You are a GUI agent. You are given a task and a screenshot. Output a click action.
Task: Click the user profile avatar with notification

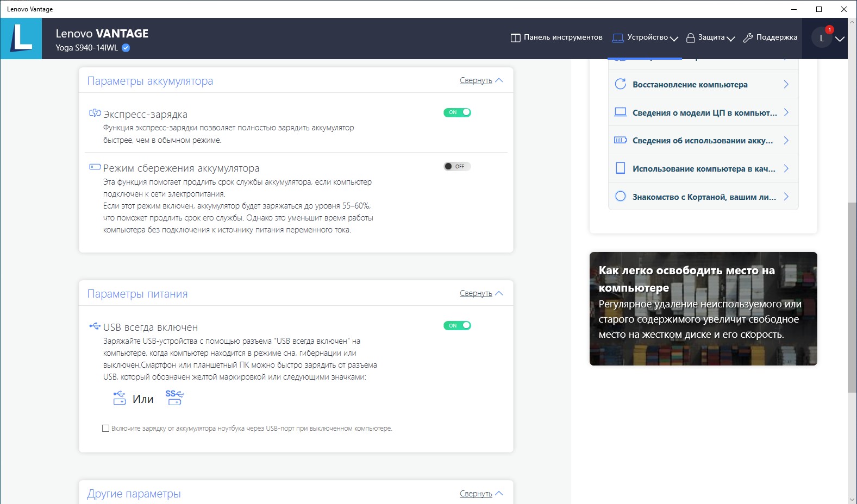[822, 38]
